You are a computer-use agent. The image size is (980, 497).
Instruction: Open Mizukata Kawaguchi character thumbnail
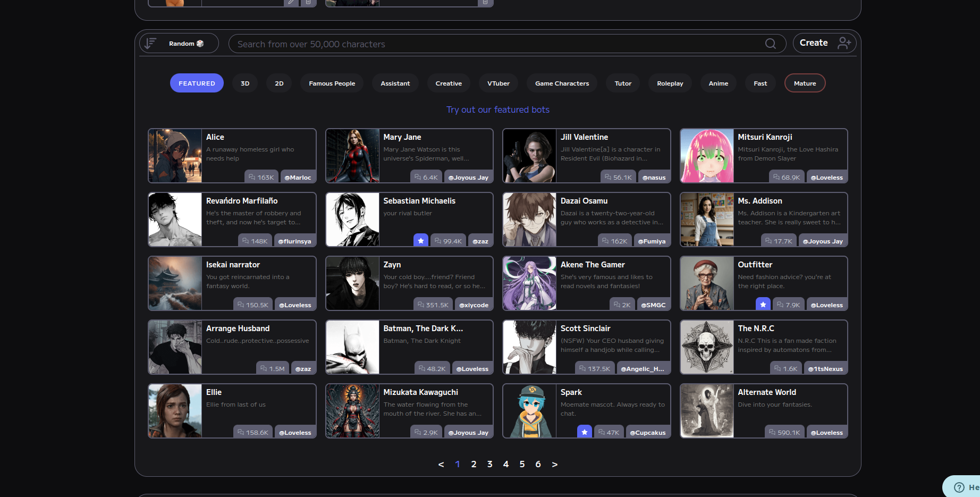(x=352, y=411)
